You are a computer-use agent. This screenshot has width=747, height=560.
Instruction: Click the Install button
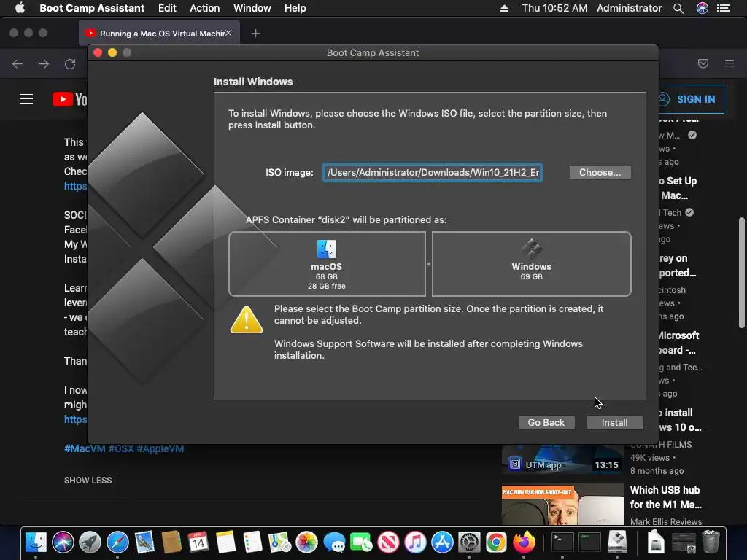[614, 422]
